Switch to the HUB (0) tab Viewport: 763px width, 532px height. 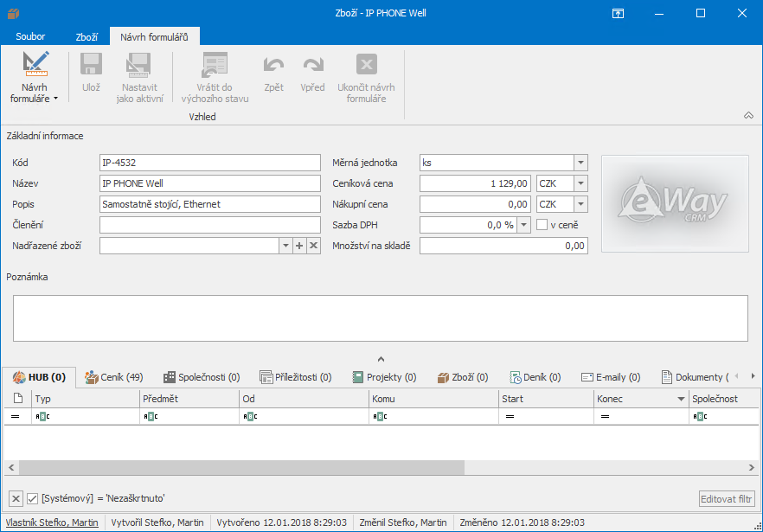40,377
